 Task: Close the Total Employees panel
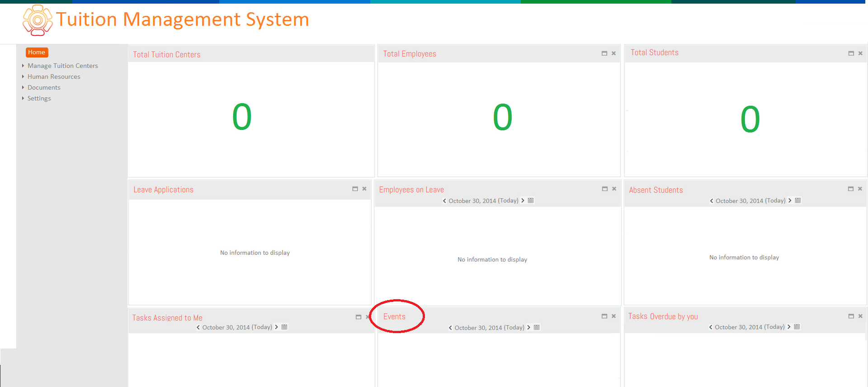[x=613, y=53]
